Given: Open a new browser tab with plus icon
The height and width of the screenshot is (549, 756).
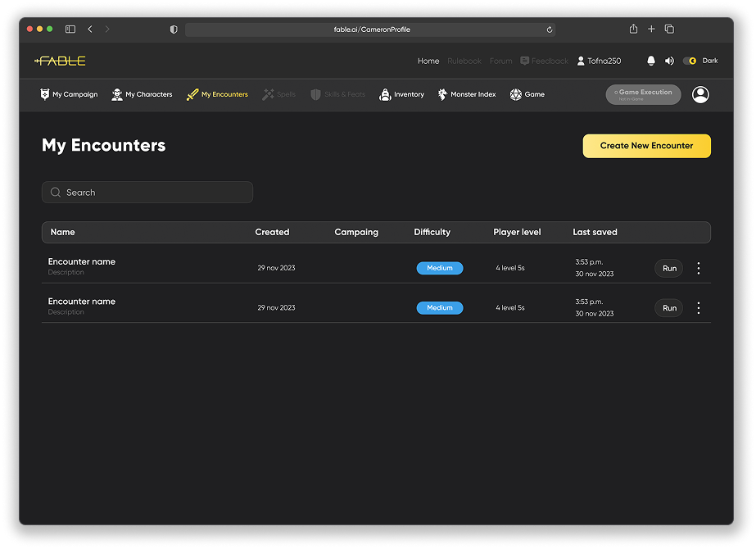Looking at the screenshot, I should pyautogui.click(x=651, y=29).
